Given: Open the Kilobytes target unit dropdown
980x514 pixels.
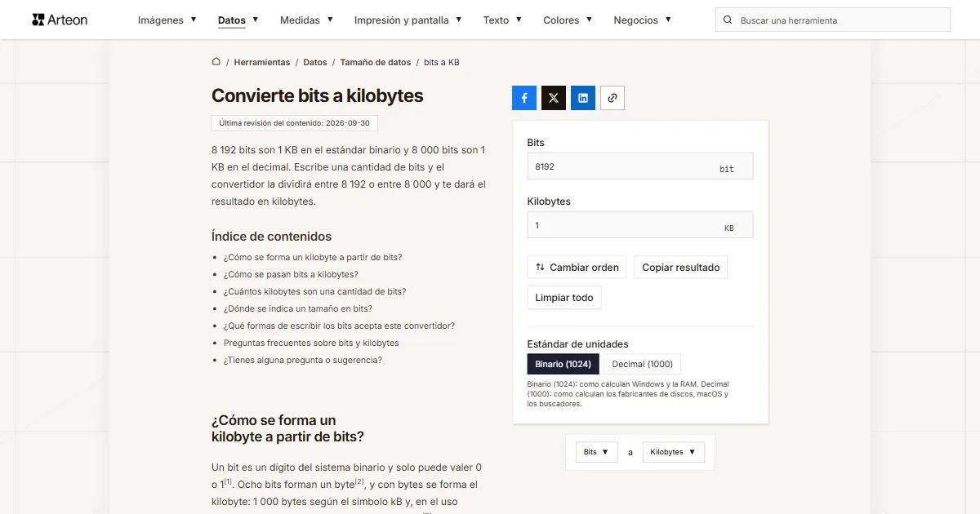Looking at the screenshot, I should pyautogui.click(x=674, y=452).
